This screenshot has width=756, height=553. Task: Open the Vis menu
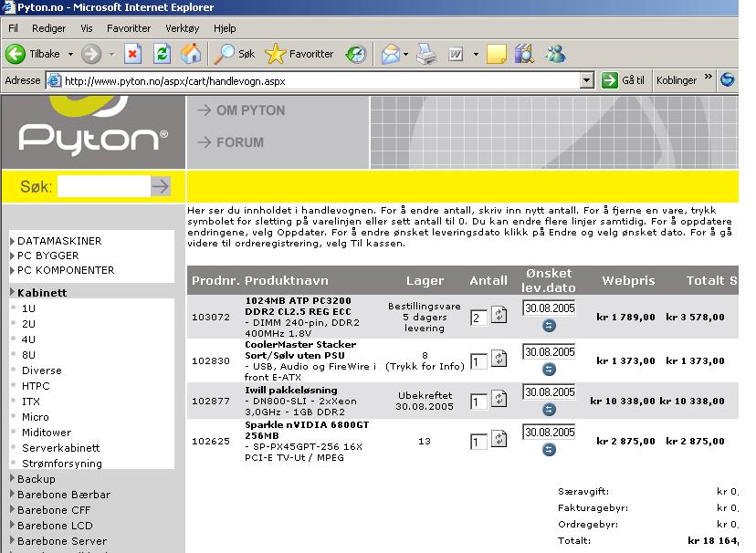click(x=87, y=28)
